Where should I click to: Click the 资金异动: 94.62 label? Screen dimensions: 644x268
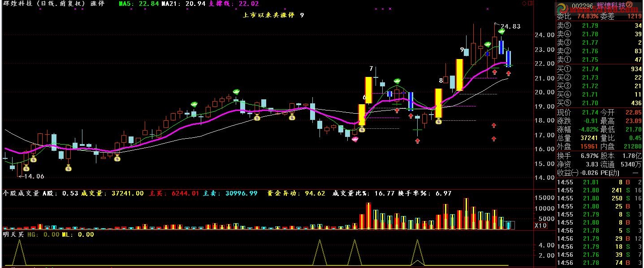click(296, 193)
